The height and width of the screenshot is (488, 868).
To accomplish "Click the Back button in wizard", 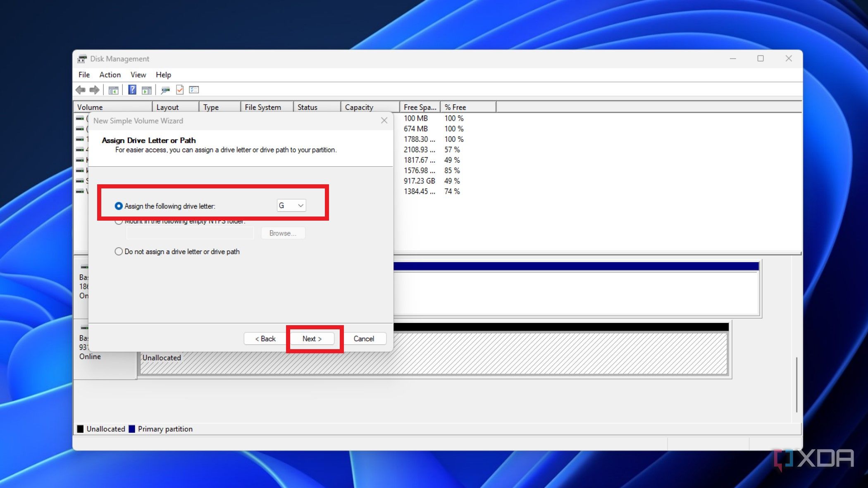I will point(265,338).
